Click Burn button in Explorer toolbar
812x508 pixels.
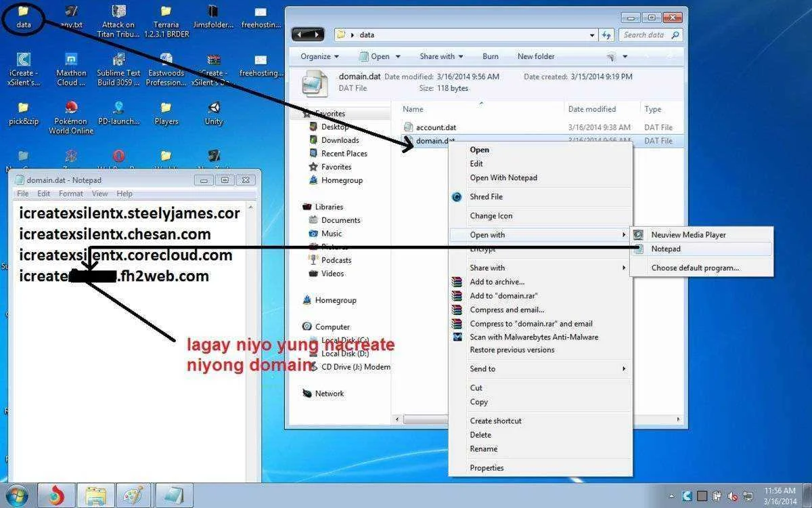click(491, 56)
